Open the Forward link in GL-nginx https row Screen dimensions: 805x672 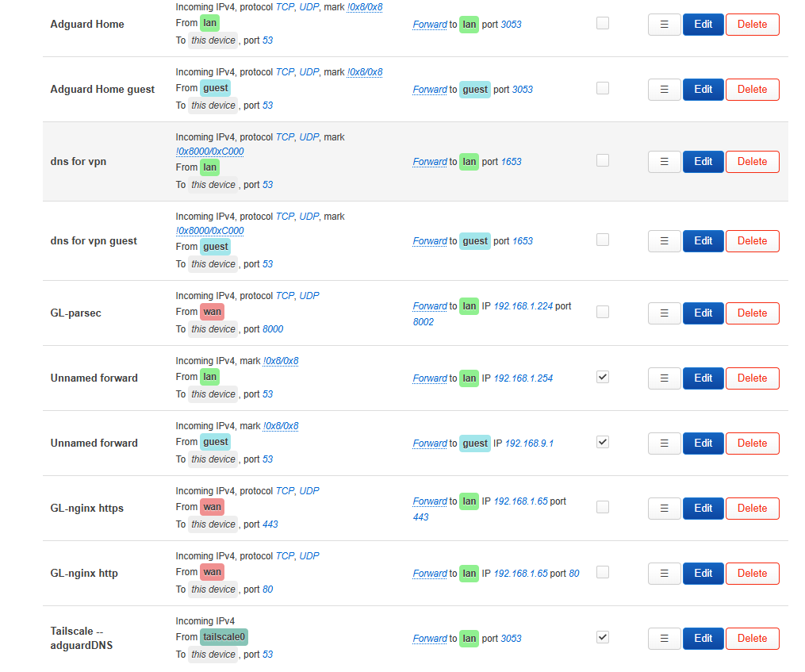point(429,501)
